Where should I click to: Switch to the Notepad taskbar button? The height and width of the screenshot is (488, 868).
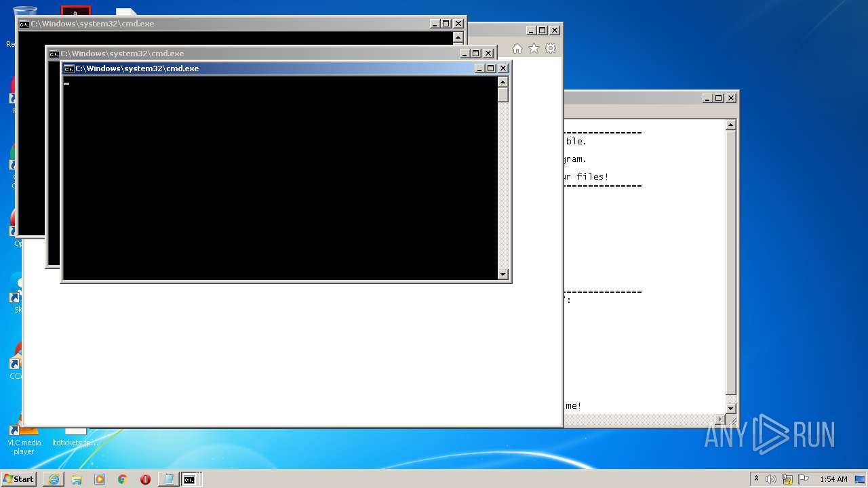click(x=167, y=479)
